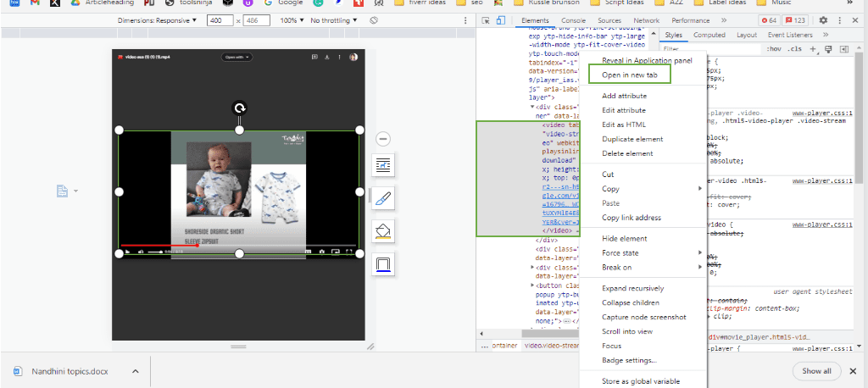The width and height of the screenshot is (868, 388).
Task: Toggle the :hov element state panel
Action: [x=774, y=49]
